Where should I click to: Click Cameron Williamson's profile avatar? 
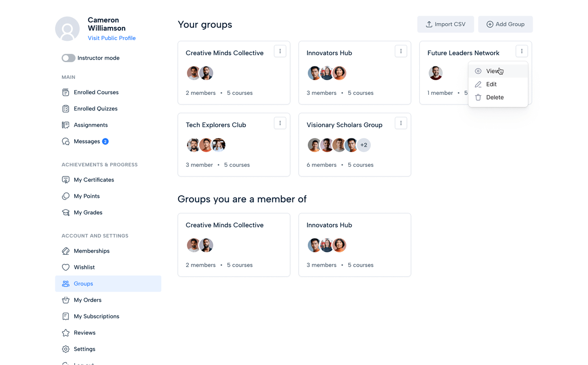[68, 29]
